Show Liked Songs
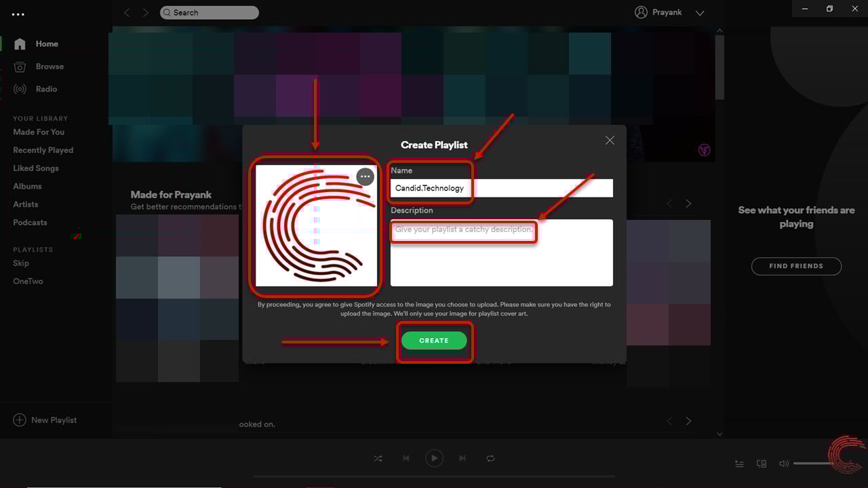The image size is (868, 488). click(36, 168)
